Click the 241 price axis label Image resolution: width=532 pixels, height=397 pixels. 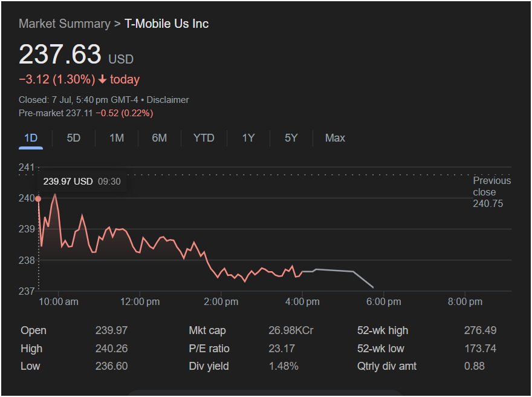point(27,167)
